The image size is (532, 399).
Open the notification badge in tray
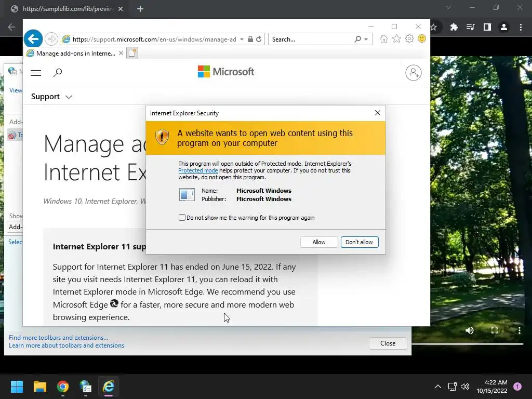click(x=517, y=386)
